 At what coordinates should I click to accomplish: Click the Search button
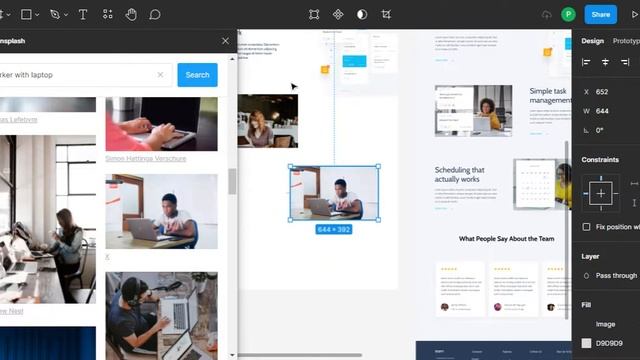198,75
